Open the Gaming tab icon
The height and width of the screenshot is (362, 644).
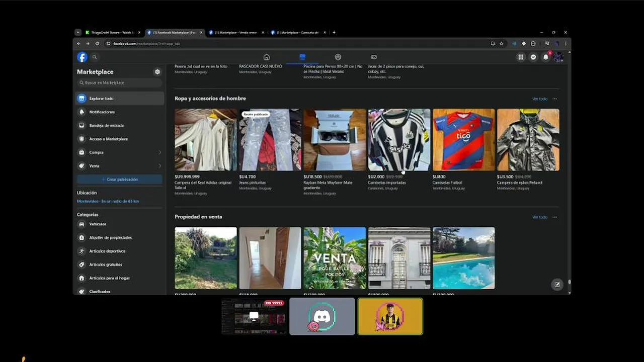(x=374, y=57)
